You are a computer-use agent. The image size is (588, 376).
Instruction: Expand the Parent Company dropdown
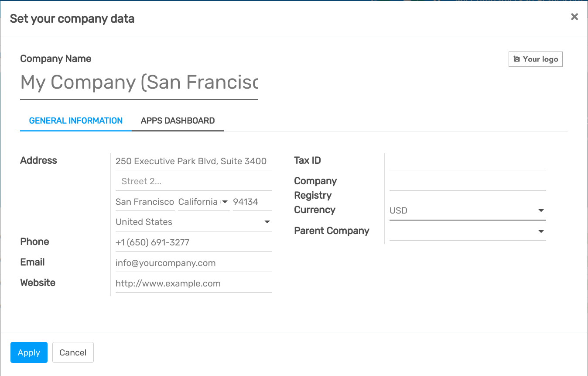[x=541, y=231]
